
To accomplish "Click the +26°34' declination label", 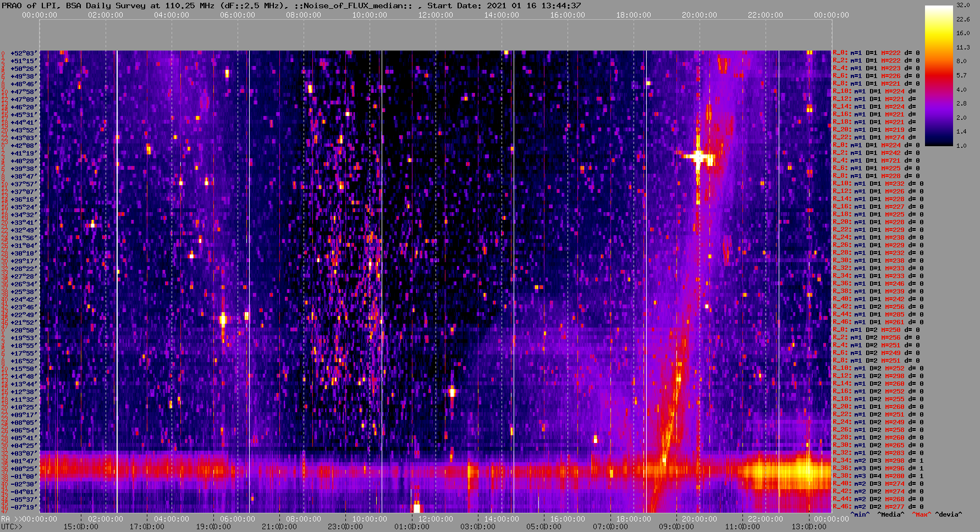I will pos(23,284).
